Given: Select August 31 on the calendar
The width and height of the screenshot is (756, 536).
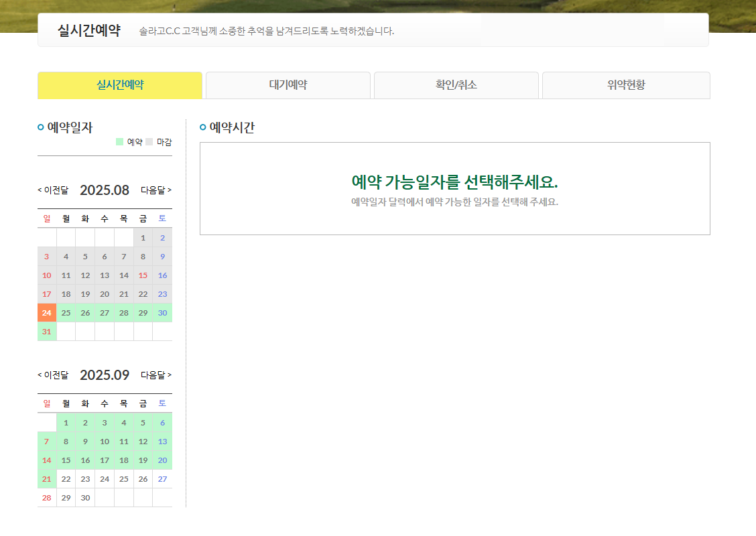Looking at the screenshot, I should [46, 331].
